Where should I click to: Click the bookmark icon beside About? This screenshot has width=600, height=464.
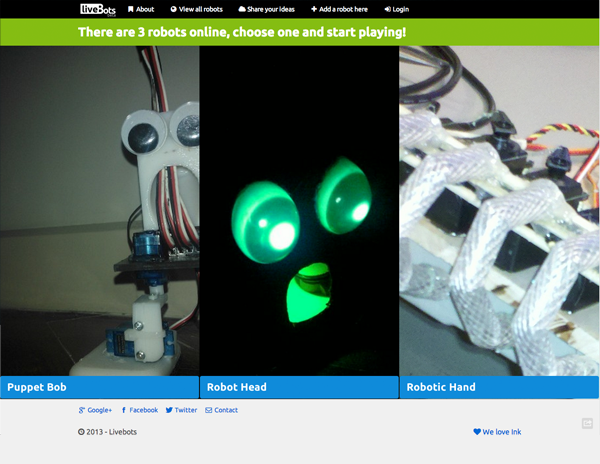pos(130,9)
